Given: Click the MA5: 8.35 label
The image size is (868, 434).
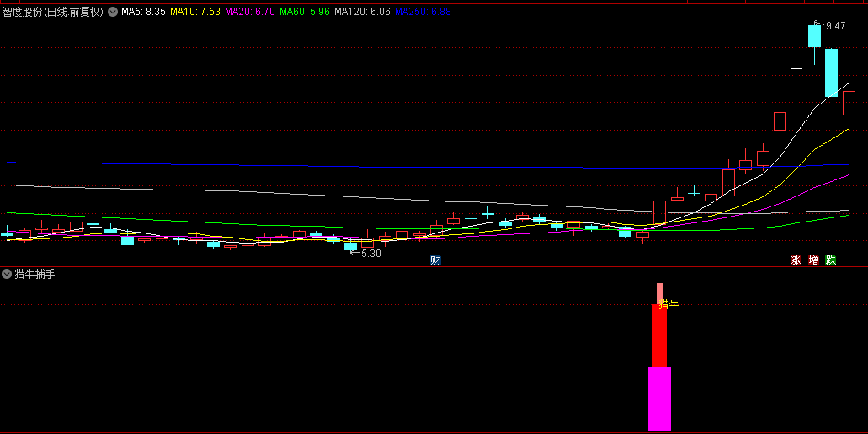Looking at the screenshot, I should coord(143,12).
